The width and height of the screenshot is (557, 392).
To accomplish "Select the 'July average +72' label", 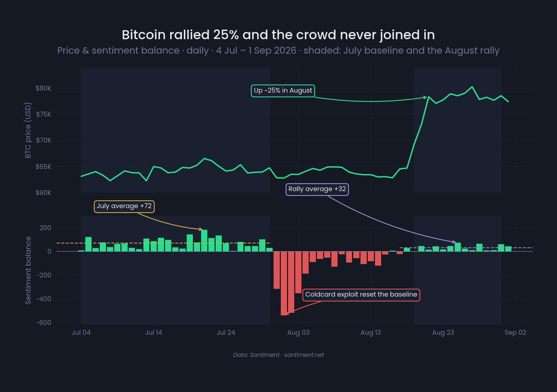I will click(124, 206).
